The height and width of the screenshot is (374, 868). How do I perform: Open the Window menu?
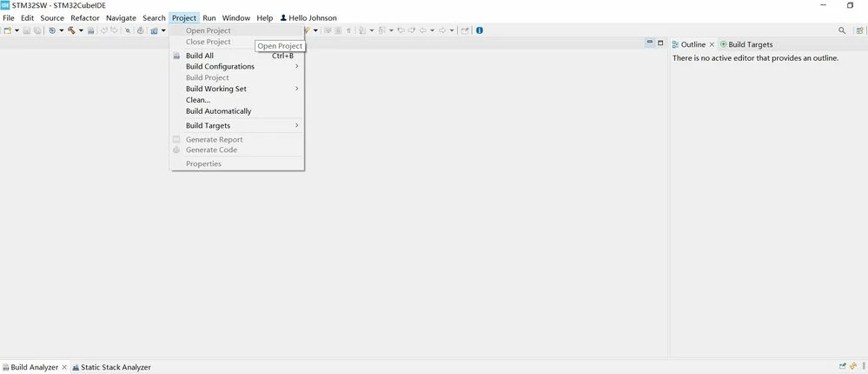tap(236, 17)
